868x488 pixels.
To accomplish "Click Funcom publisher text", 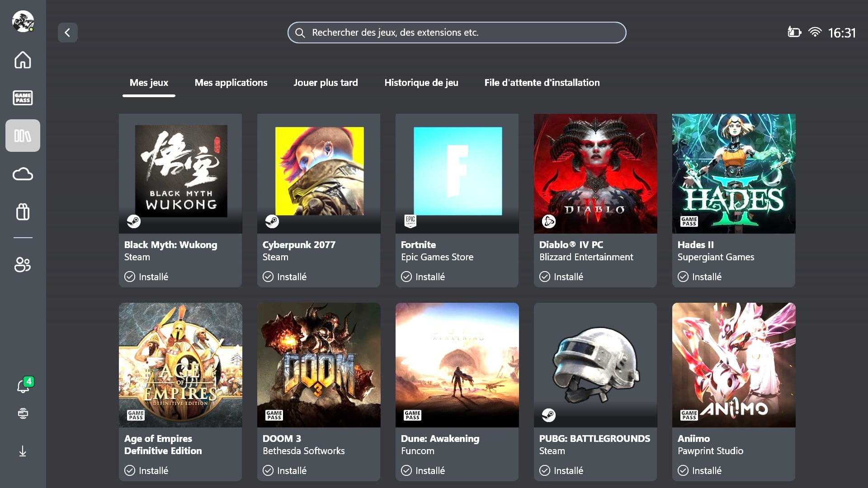I will 418,451.
